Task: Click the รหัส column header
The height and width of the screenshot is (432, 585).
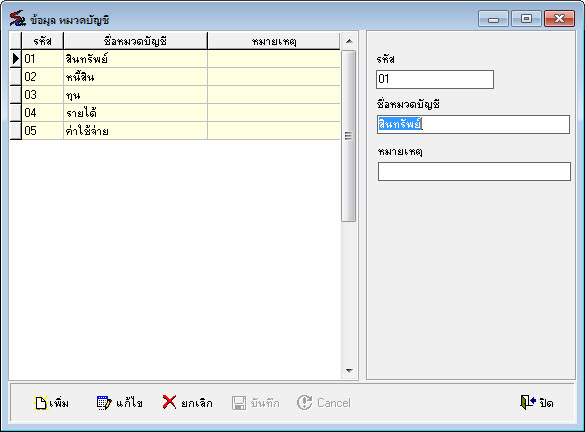Action: 43,41
